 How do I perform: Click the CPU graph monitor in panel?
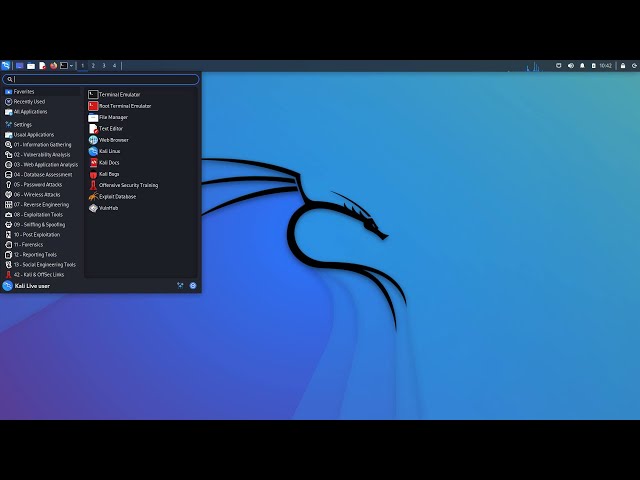(x=526, y=66)
